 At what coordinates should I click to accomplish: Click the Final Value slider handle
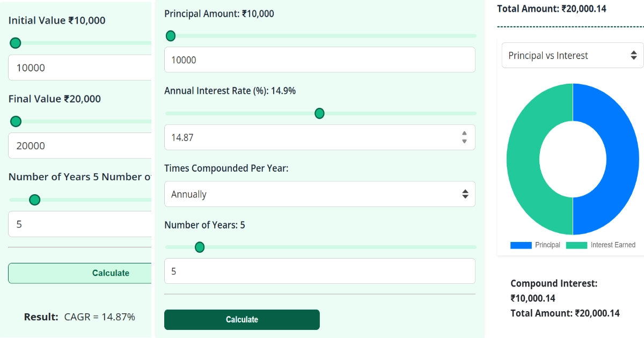16,121
